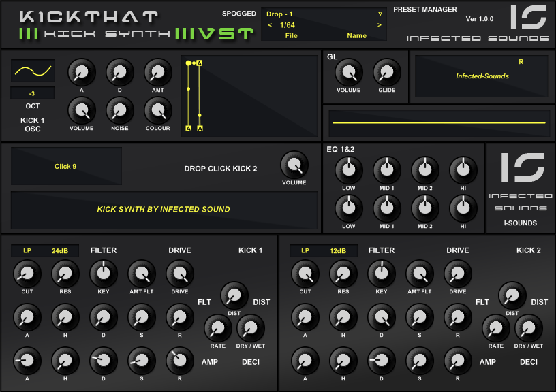This screenshot has height=392, width=556.
Task: Adjust EQ top row MID 1 knob
Action: point(387,170)
